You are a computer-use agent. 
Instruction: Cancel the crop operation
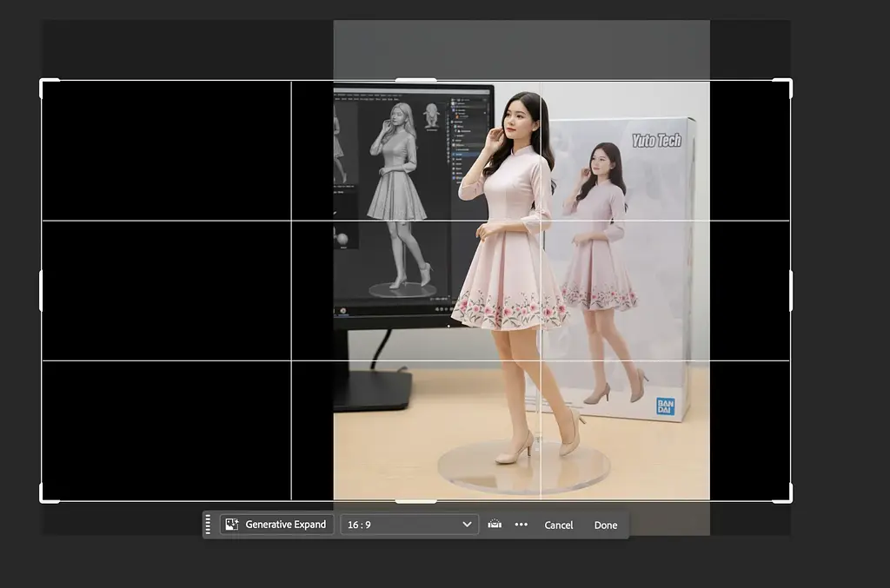(558, 525)
